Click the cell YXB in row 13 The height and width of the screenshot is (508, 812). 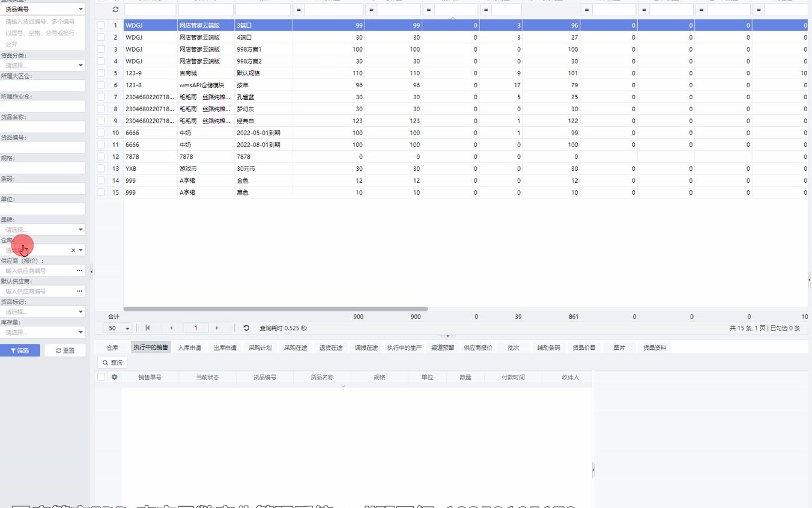[150, 168]
